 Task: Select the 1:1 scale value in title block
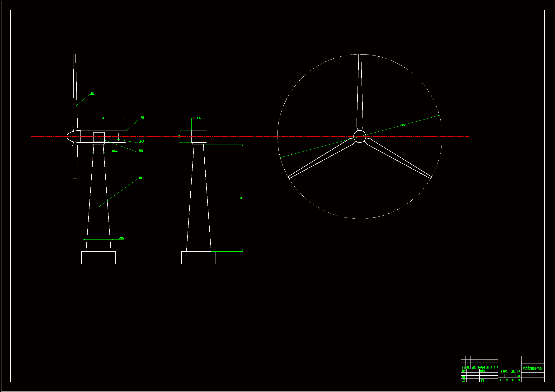(x=518, y=376)
